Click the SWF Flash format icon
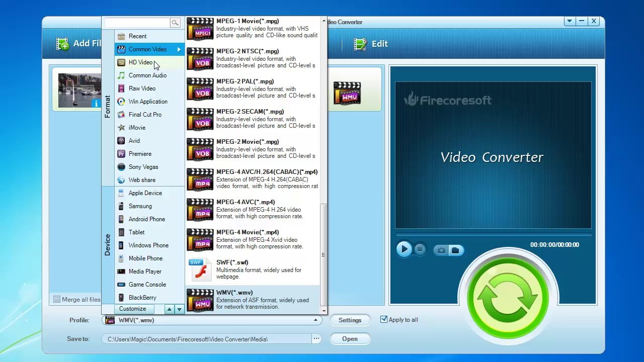The image size is (644, 362). [200, 270]
